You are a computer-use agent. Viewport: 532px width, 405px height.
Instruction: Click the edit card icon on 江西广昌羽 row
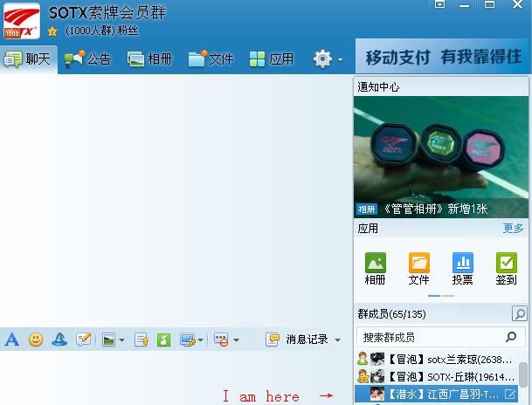pos(510,395)
